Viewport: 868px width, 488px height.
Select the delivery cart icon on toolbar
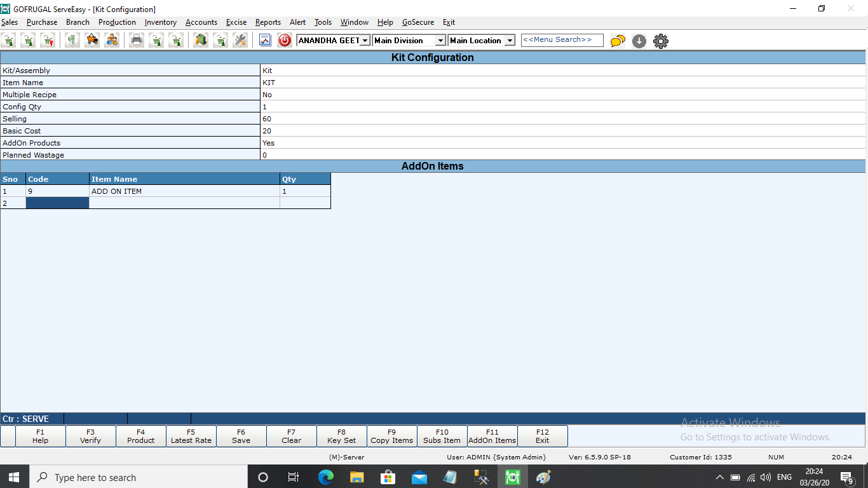point(92,40)
